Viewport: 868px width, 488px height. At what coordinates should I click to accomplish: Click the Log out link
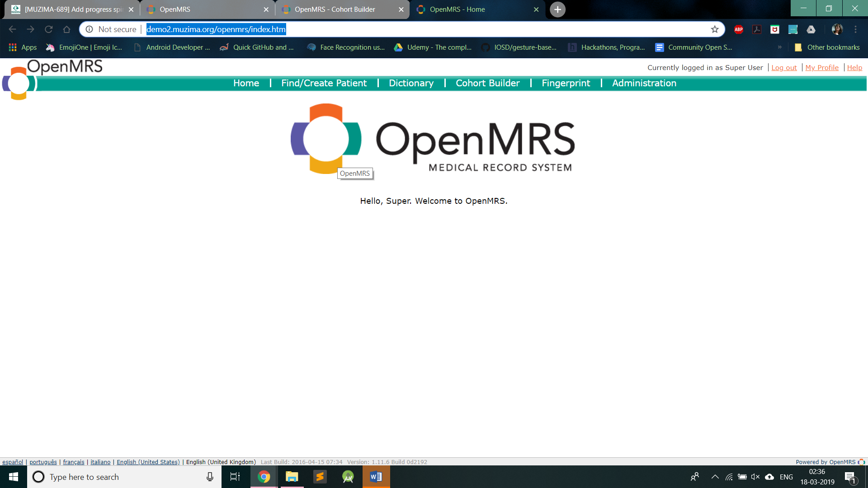784,68
